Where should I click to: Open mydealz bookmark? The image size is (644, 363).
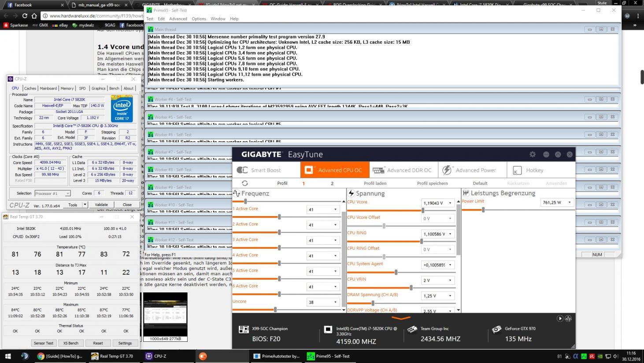pyautogui.click(x=83, y=25)
